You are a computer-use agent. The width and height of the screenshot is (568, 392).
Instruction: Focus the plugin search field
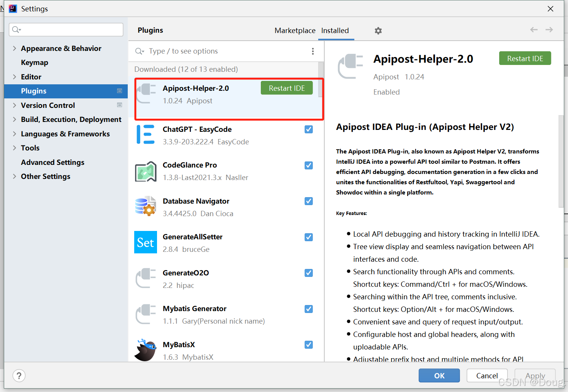pyautogui.click(x=226, y=51)
